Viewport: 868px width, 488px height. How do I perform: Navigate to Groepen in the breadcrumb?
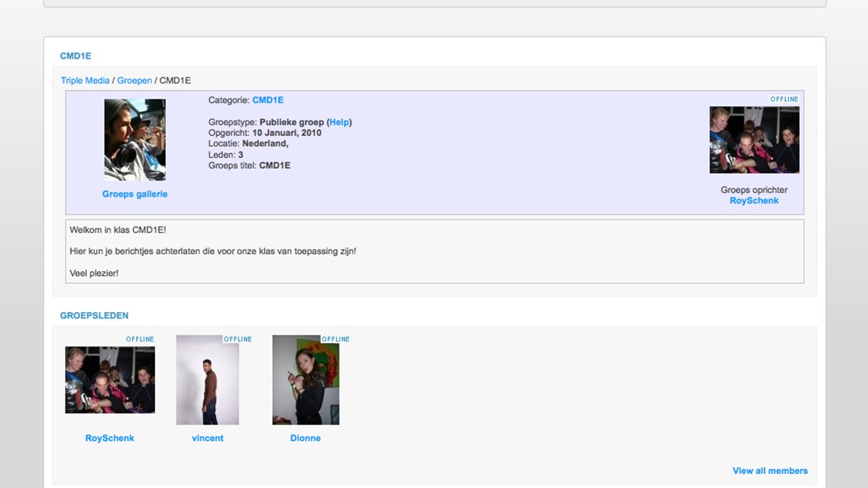click(x=135, y=81)
